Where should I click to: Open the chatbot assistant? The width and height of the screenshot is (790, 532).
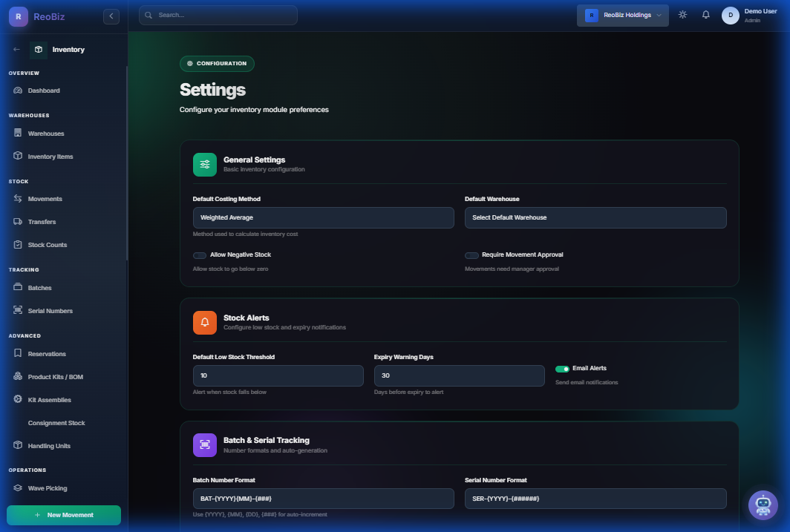coord(763,505)
